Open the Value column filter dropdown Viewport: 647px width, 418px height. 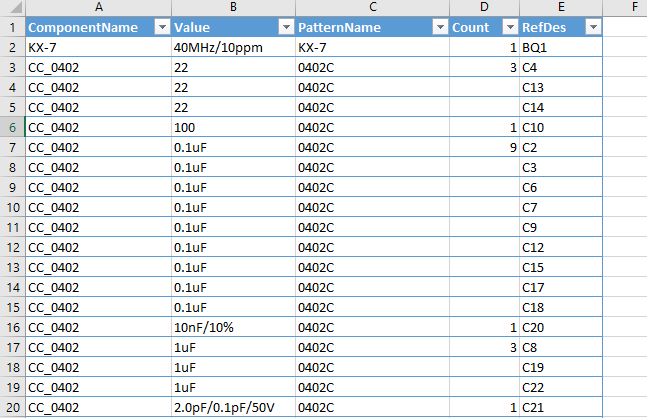click(x=286, y=27)
